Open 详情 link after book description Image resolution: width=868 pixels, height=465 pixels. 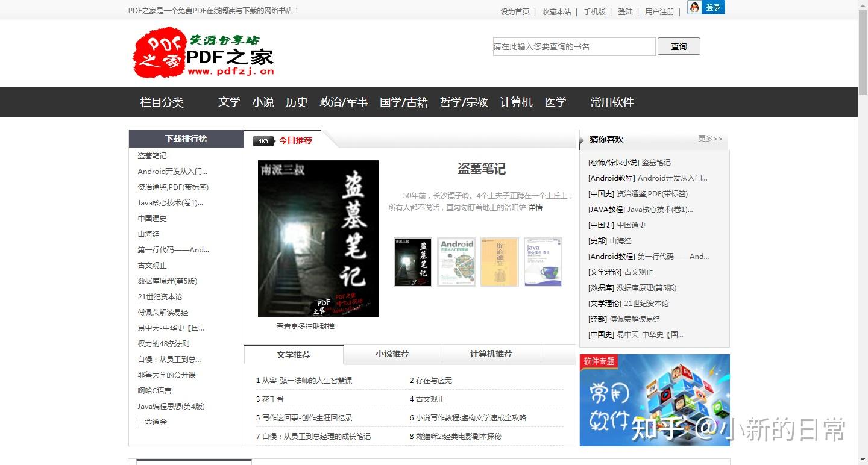pos(535,208)
